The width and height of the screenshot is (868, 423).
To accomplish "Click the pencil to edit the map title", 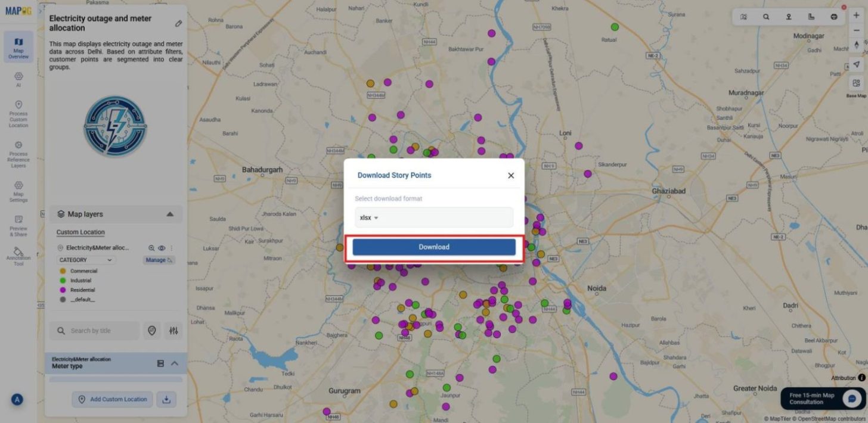I will [x=178, y=23].
